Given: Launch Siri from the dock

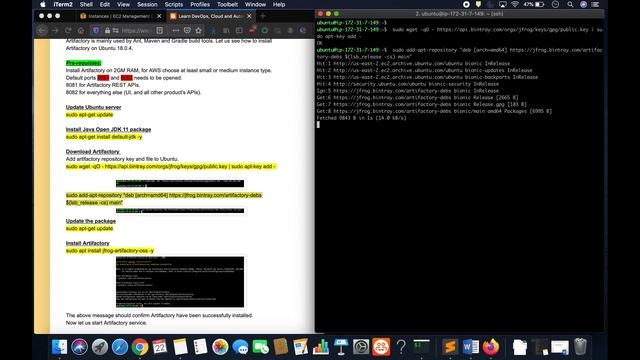Looking at the screenshot, I should click(x=80, y=347).
